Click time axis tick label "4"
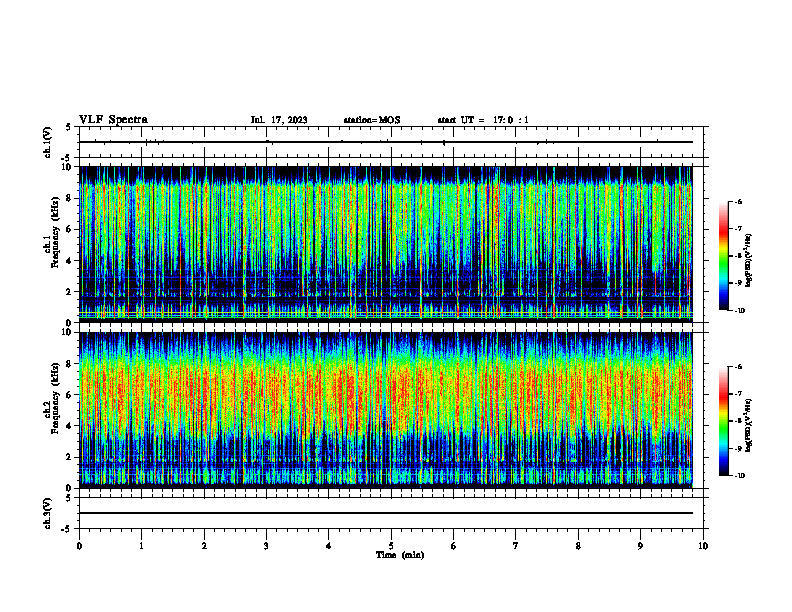The image size is (792, 612). (329, 546)
